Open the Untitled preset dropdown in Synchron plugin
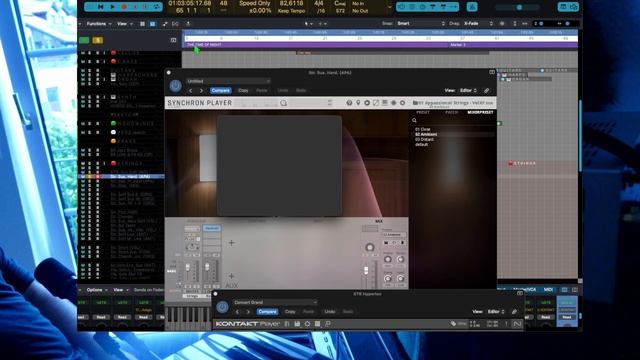 228,81
